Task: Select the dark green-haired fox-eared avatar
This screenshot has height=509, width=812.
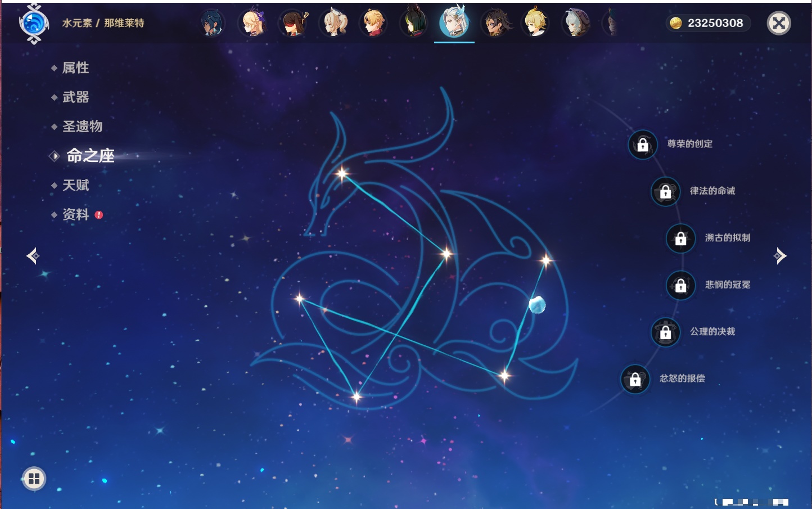Action: 414,24
